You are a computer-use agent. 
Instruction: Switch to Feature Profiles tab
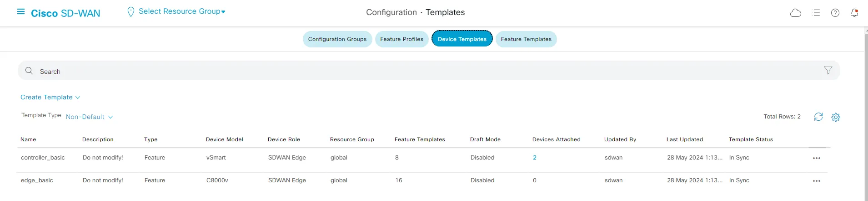click(x=401, y=39)
